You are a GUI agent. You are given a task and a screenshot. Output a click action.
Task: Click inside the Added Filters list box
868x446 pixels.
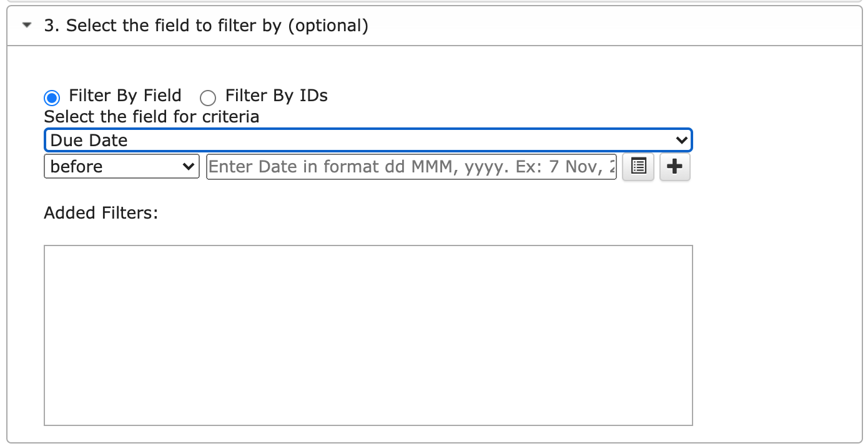coord(368,335)
